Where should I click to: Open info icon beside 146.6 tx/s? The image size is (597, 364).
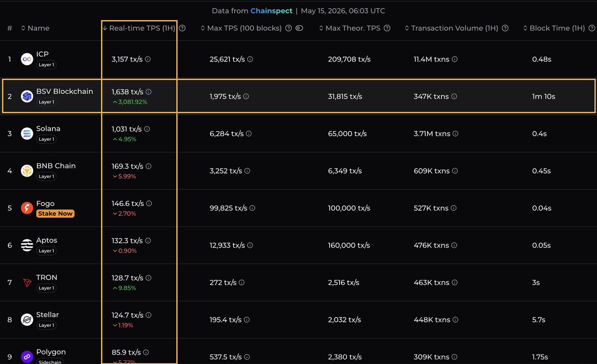point(149,203)
